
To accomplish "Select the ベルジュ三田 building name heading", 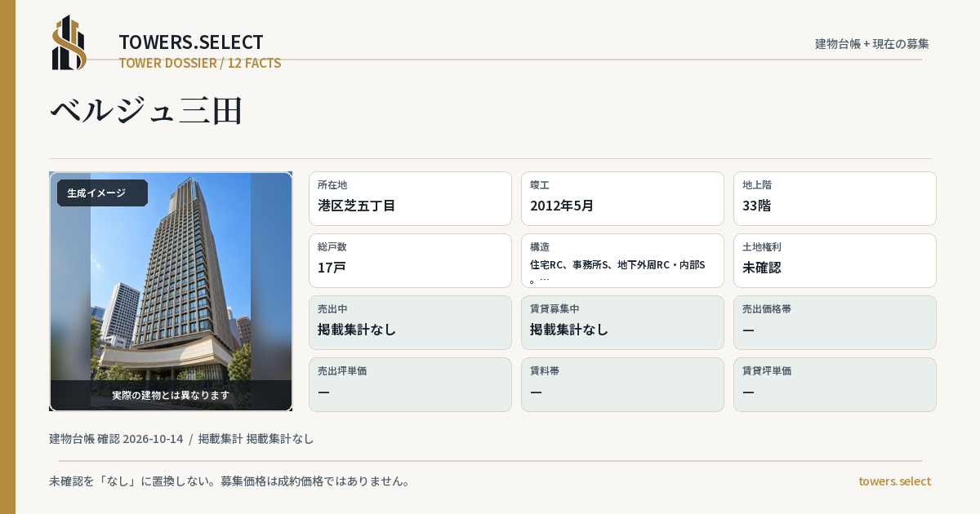I will [x=147, y=111].
